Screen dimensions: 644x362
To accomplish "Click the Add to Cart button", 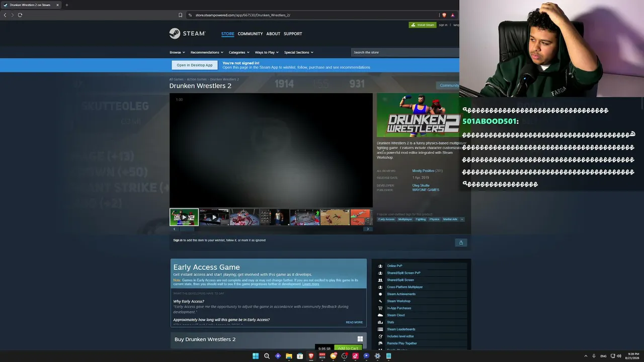I will (x=348, y=348).
